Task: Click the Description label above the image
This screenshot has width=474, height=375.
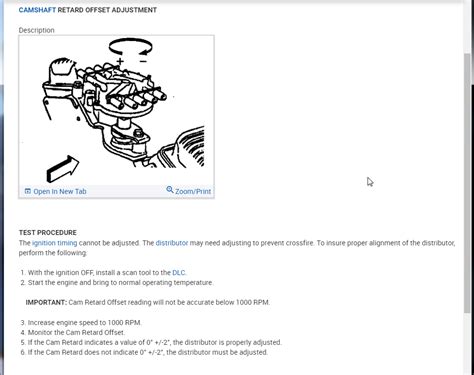Action: (36, 30)
